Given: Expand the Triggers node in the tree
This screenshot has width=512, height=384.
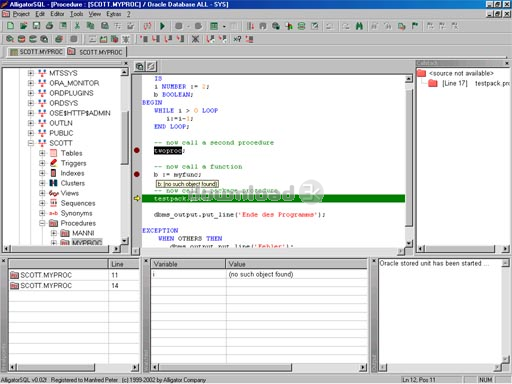Looking at the screenshot, I should pos(42,163).
